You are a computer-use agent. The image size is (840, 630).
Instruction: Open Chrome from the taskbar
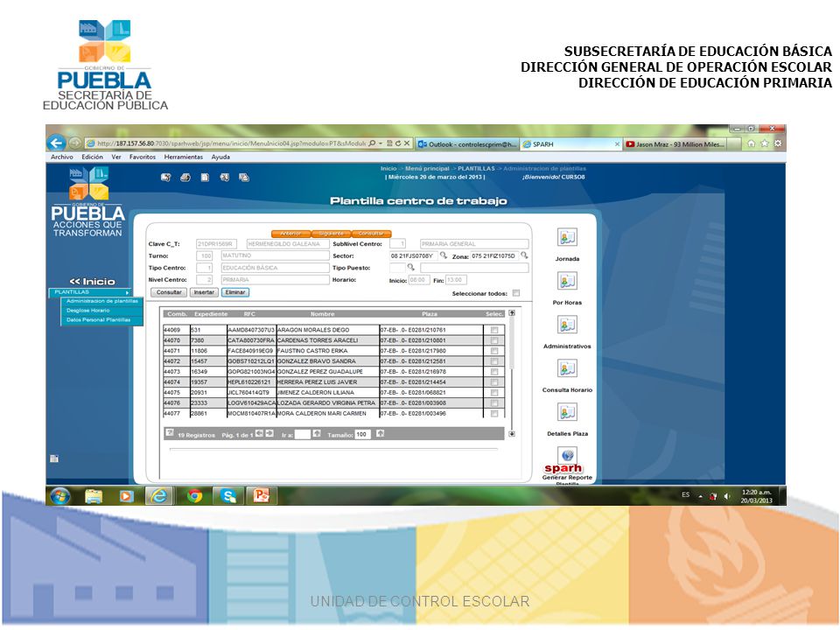tap(194, 496)
